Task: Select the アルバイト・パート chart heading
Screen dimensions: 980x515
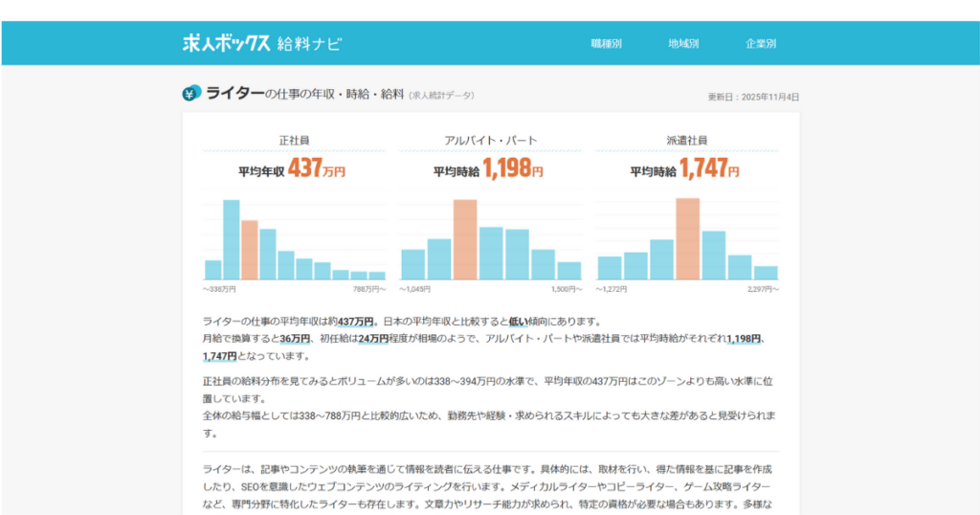Action: tap(490, 141)
